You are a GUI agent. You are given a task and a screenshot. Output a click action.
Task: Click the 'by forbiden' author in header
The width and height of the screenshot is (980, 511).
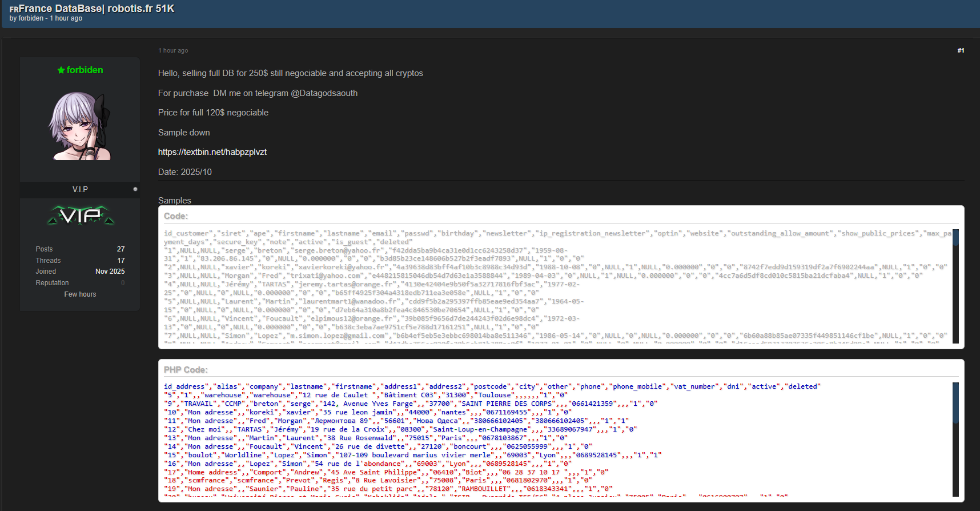tap(31, 18)
